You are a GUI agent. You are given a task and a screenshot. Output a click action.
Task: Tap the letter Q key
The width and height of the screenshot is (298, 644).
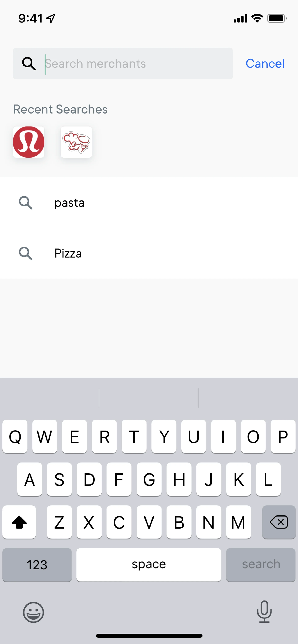[15, 437]
